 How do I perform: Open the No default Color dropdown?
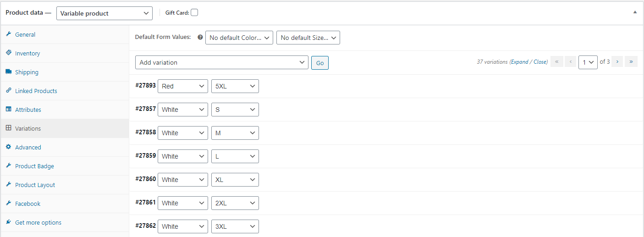click(x=239, y=38)
